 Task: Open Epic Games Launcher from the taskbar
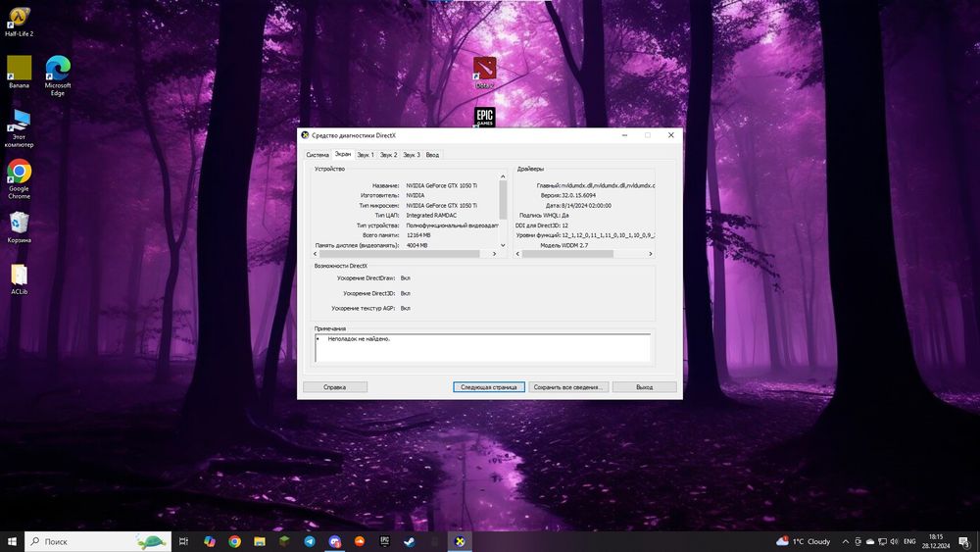[384, 541]
